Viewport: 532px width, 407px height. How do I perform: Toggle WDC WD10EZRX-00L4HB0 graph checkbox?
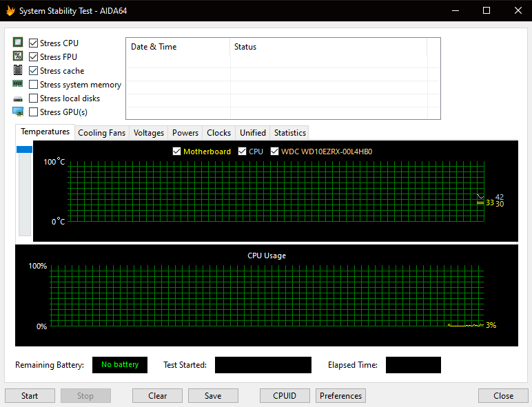pos(274,152)
